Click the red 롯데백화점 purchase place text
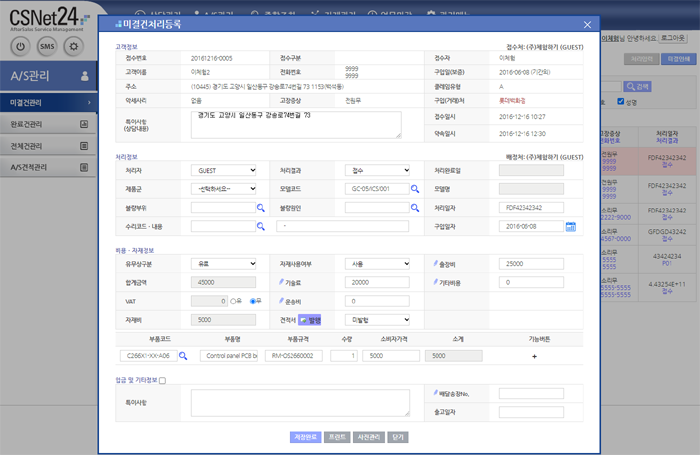Image resolution: width=700 pixels, height=455 pixels. pyautogui.click(x=512, y=101)
